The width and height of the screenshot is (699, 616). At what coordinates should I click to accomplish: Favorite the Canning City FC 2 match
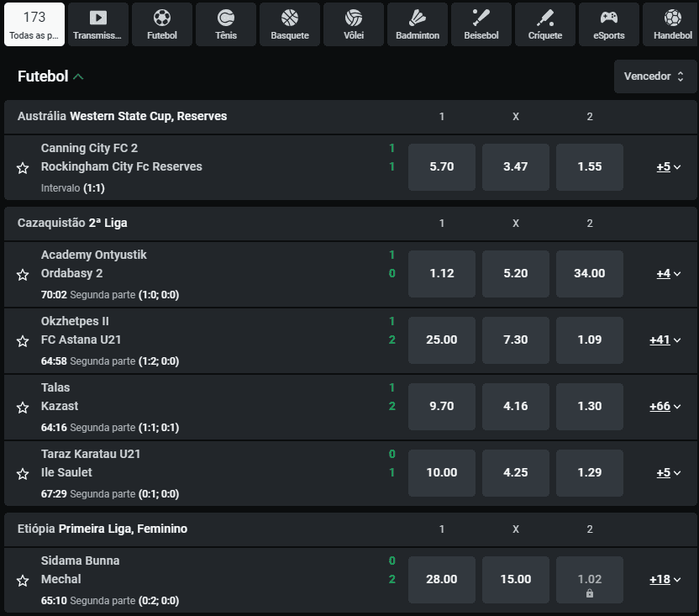click(x=23, y=168)
